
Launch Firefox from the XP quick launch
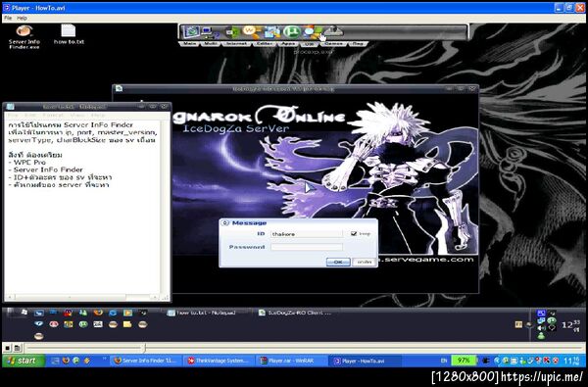click(66, 361)
